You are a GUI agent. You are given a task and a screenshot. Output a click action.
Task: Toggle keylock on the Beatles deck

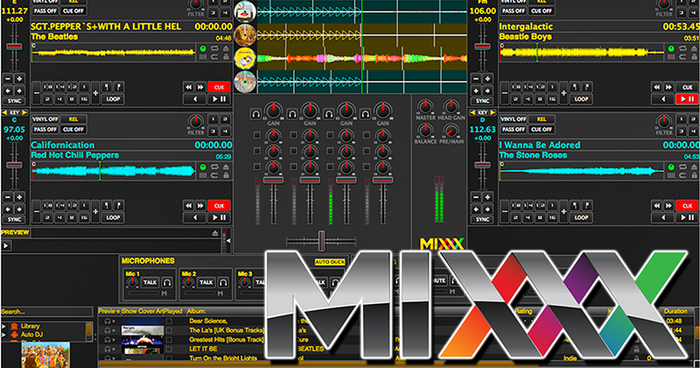click(226, 57)
